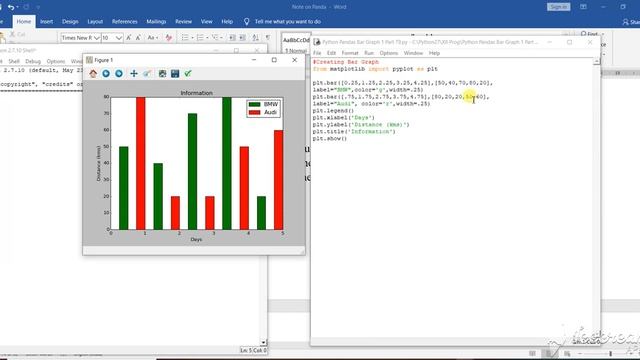This screenshot has height=360, width=640.
Task: Click scroll-down arrow in Python Shell scrollbar
Action: 263,342
